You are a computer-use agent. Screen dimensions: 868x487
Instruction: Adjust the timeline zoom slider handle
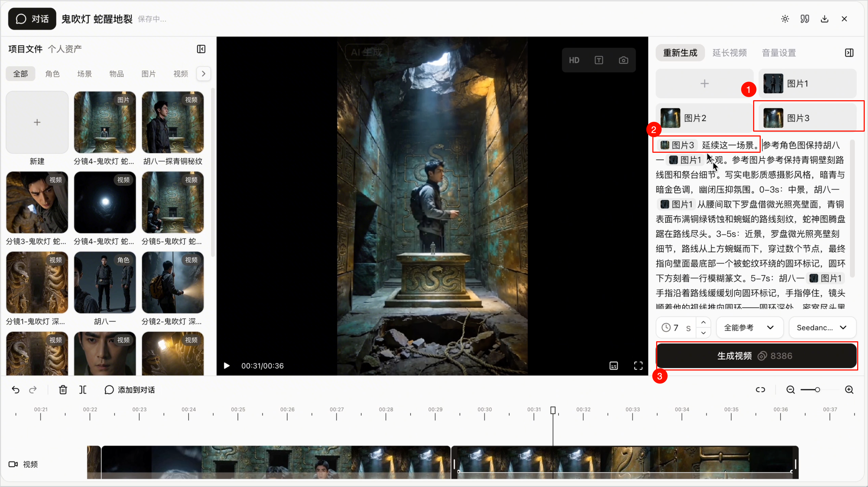(x=817, y=390)
